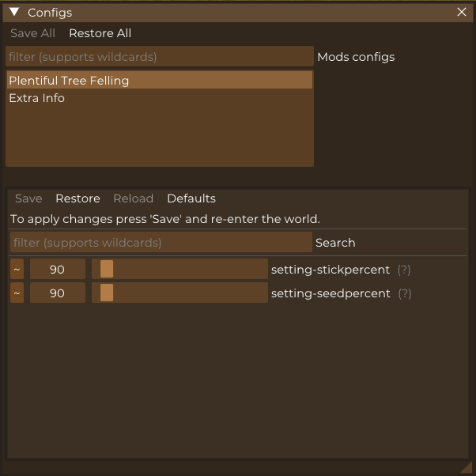Screen dimensions: 476x476
Task: Click the seedpercent value box
Action: click(x=58, y=293)
